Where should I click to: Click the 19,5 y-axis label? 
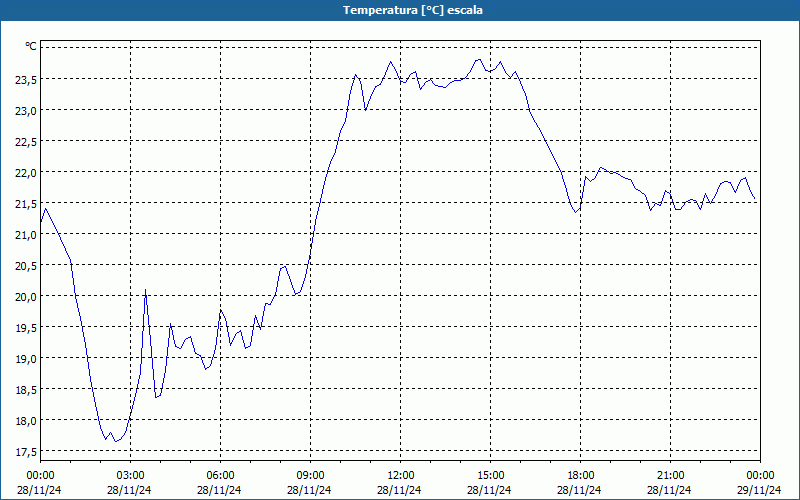26,328
